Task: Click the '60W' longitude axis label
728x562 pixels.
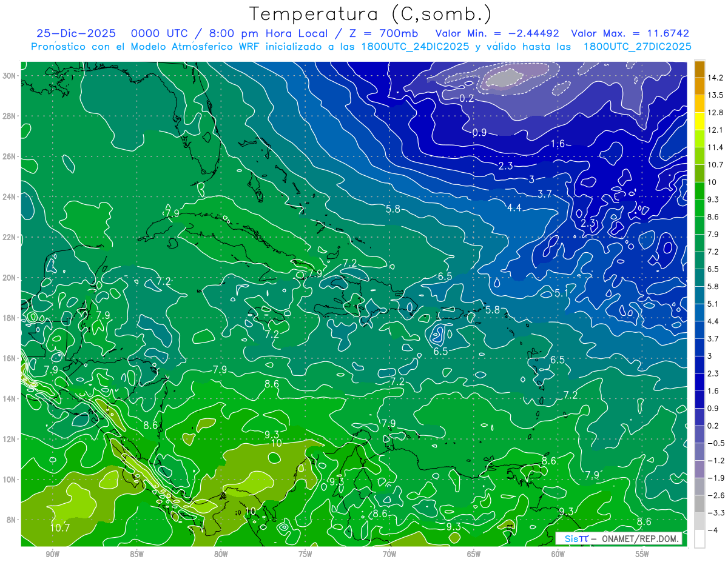Action: pos(558,554)
